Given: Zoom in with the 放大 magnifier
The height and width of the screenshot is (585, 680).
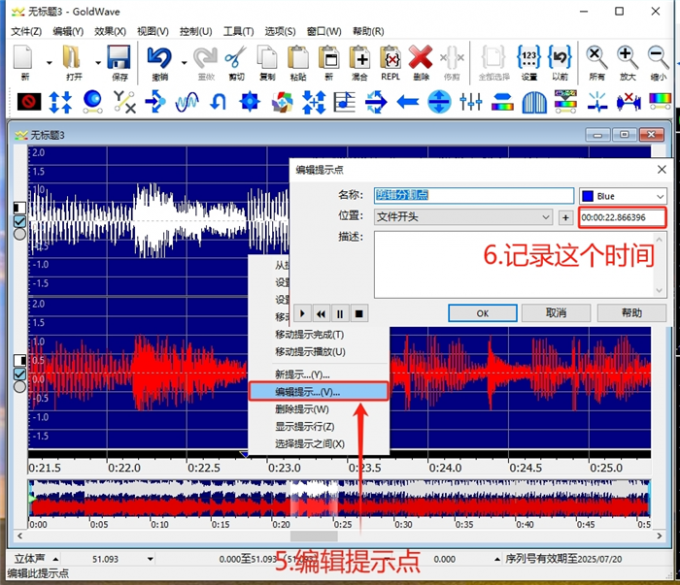Looking at the screenshot, I should (x=628, y=63).
